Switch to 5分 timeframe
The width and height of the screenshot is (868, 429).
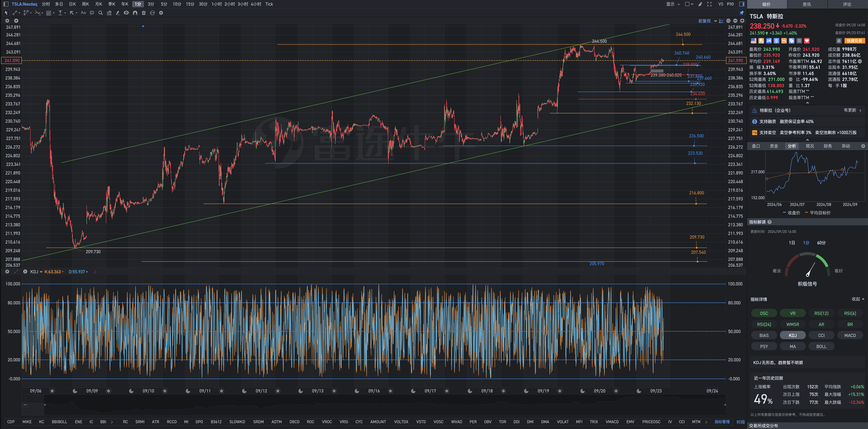[x=164, y=4]
